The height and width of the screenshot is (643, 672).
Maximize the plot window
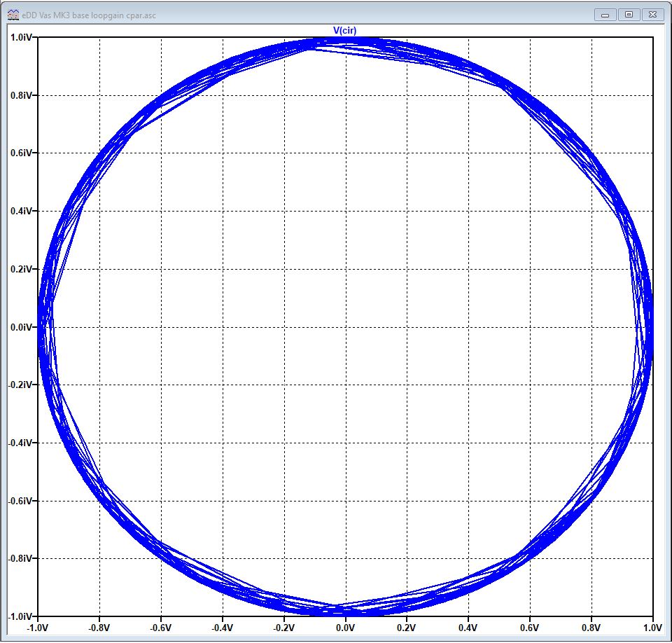(x=629, y=15)
